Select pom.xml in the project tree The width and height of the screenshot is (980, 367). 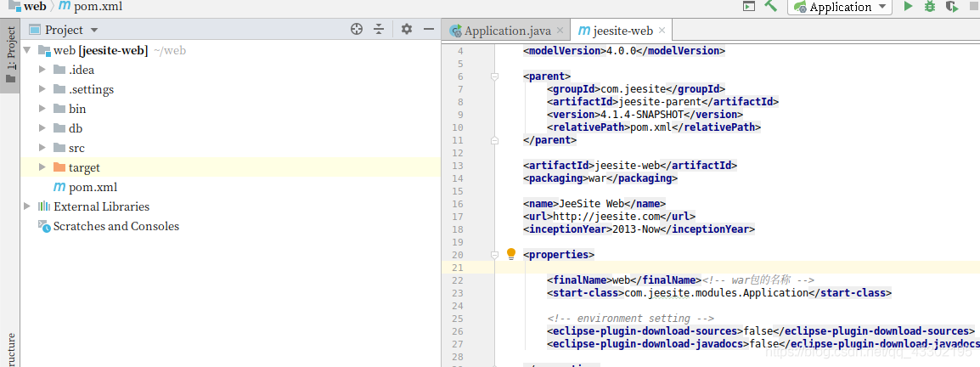(x=93, y=187)
